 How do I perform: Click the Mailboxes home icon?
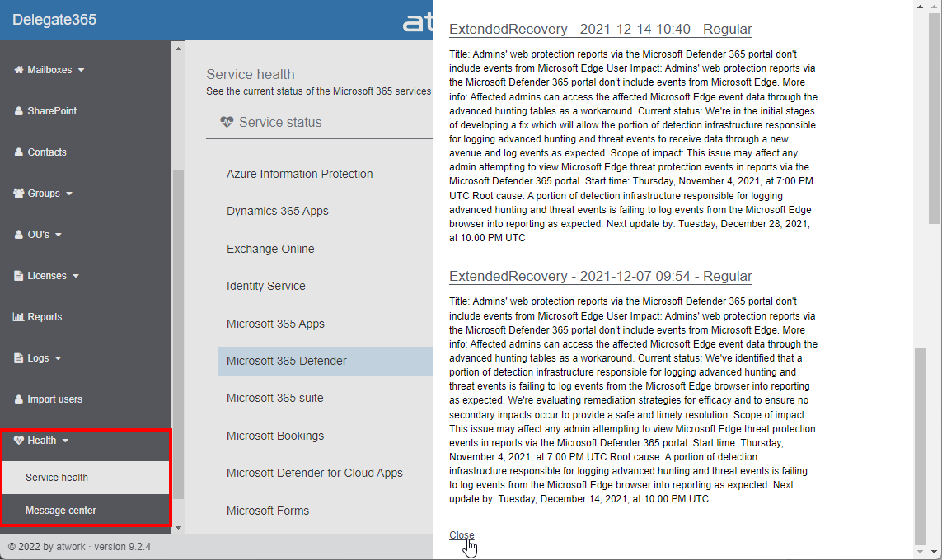click(18, 70)
